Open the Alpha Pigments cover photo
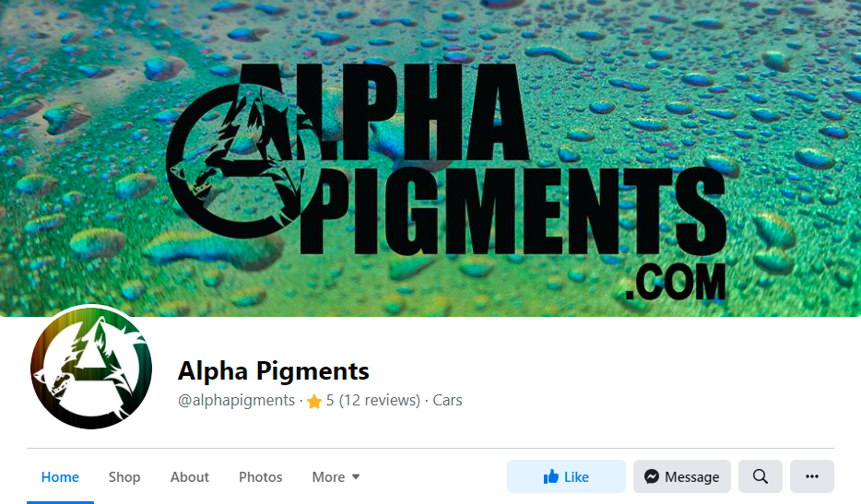This screenshot has height=504, width=861. click(x=430, y=158)
